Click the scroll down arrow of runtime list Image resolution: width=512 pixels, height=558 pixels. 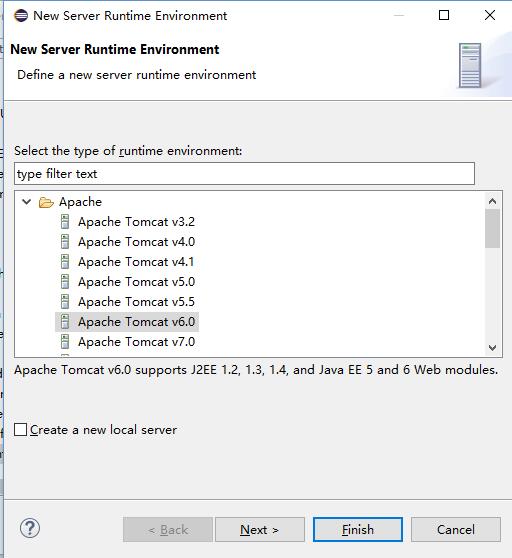[x=492, y=348]
